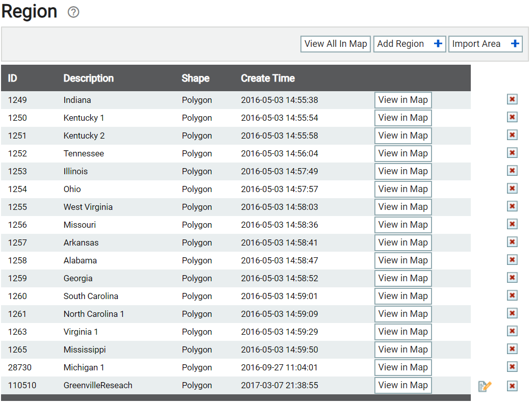This screenshot has width=532, height=404.
Task: View Alabama in map
Action: coord(403,260)
